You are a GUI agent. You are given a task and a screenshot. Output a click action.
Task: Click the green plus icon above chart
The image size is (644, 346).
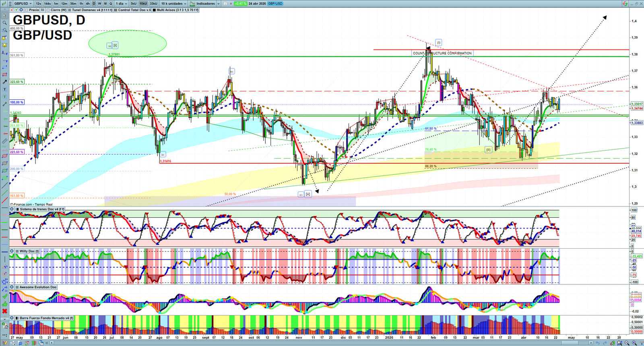(x=17, y=10)
